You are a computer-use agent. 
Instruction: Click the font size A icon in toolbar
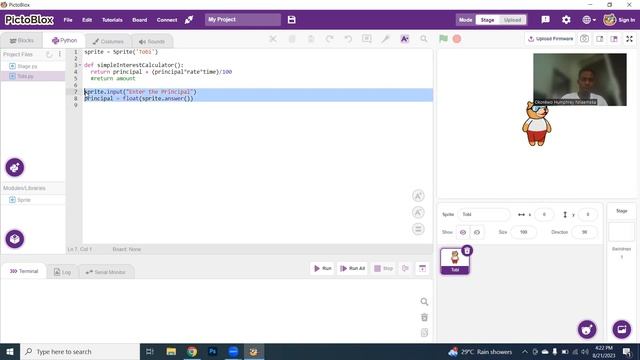point(404,39)
